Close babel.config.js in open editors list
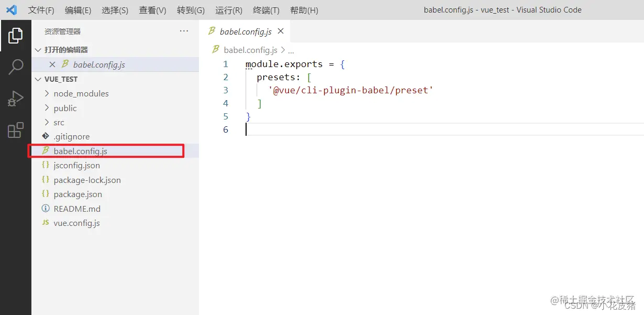The image size is (644, 315). (x=52, y=64)
